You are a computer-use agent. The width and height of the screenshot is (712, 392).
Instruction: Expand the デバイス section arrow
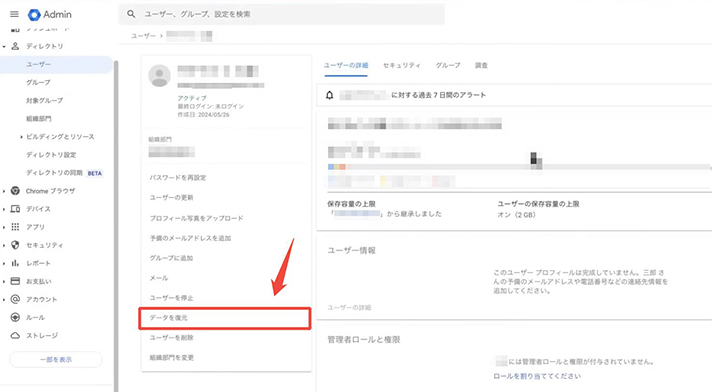[4, 209]
